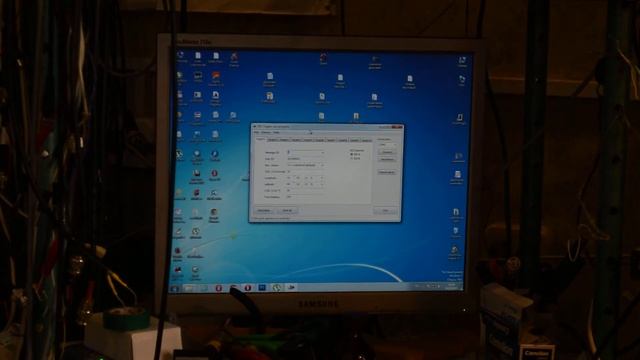Screen dimensions: 640x360
Task: Click the second button in dialog's bottom row
Action: 287,211
